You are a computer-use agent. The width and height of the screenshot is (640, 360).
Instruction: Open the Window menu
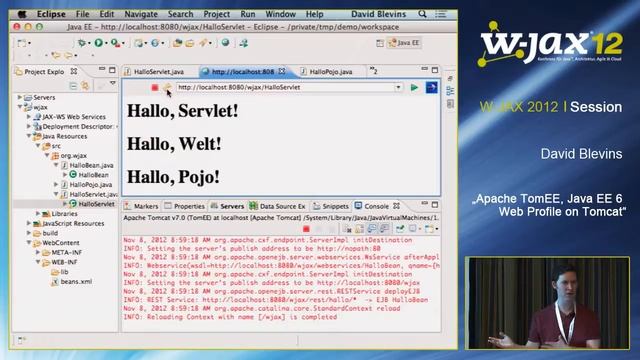pos(280,14)
